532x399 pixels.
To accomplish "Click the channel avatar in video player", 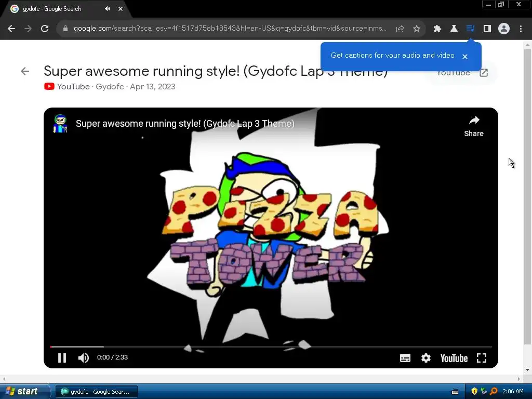I will 60,124.
